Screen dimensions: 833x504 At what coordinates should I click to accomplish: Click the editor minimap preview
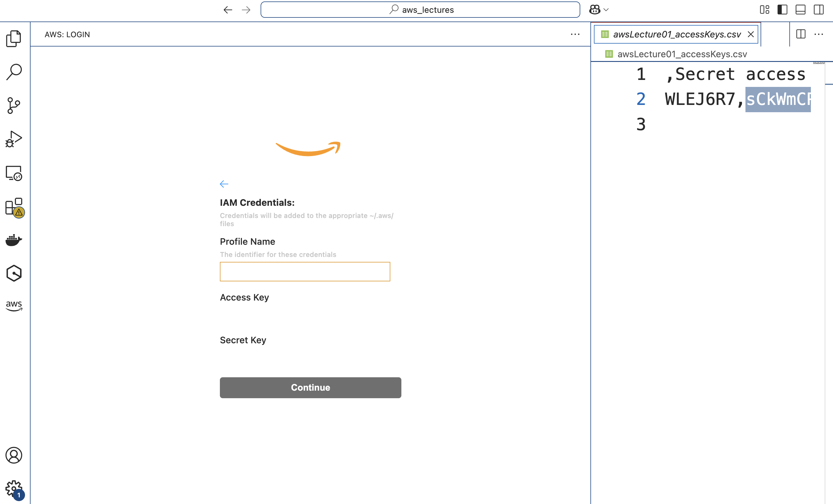coord(819,63)
